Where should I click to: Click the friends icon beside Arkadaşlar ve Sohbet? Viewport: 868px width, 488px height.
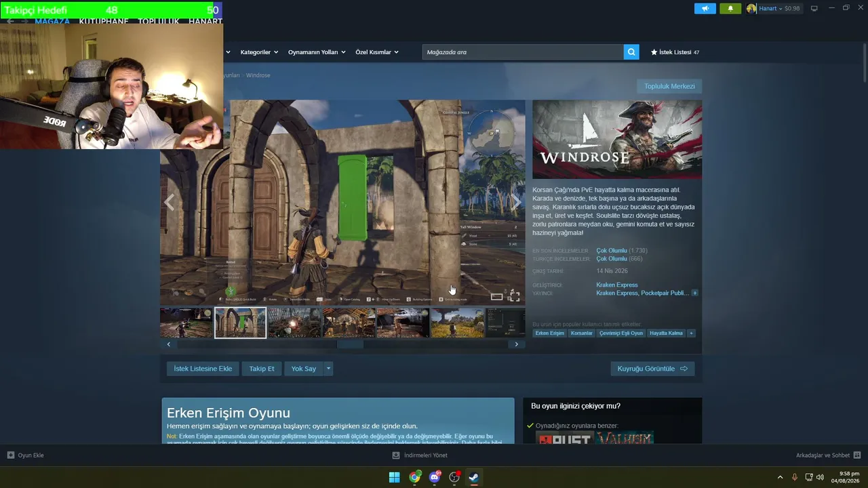pos(857,455)
